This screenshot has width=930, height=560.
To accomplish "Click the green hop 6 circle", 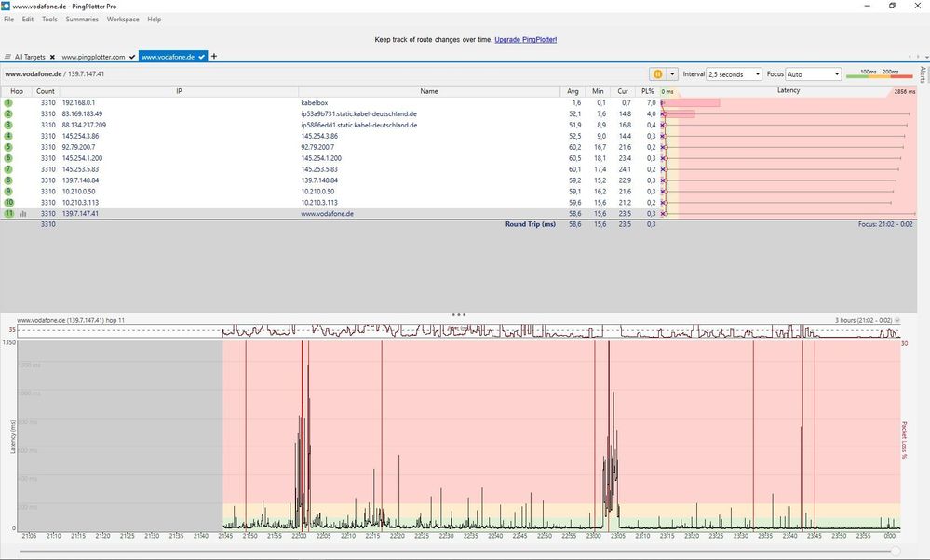I will pos(8,158).
